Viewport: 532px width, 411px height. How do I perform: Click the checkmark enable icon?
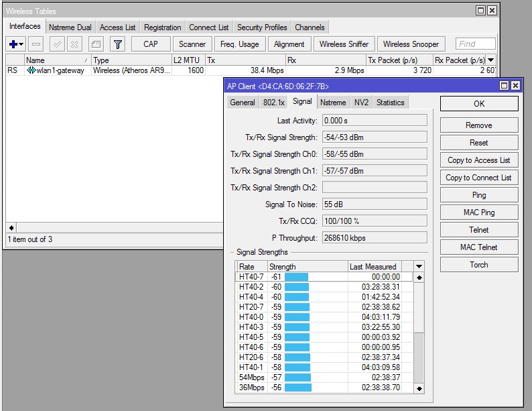click(58, 44)
